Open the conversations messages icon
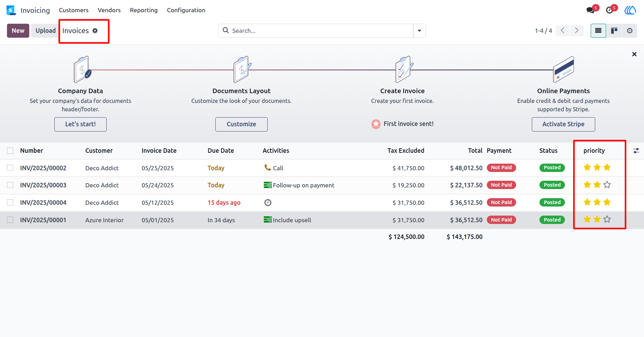Screen dimensions: 644x337 pyautogui.click(x=591, y=10)
